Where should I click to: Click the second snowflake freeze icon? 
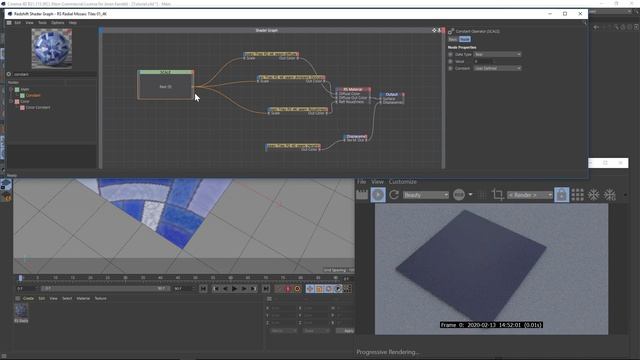click(x=609, y=195)
